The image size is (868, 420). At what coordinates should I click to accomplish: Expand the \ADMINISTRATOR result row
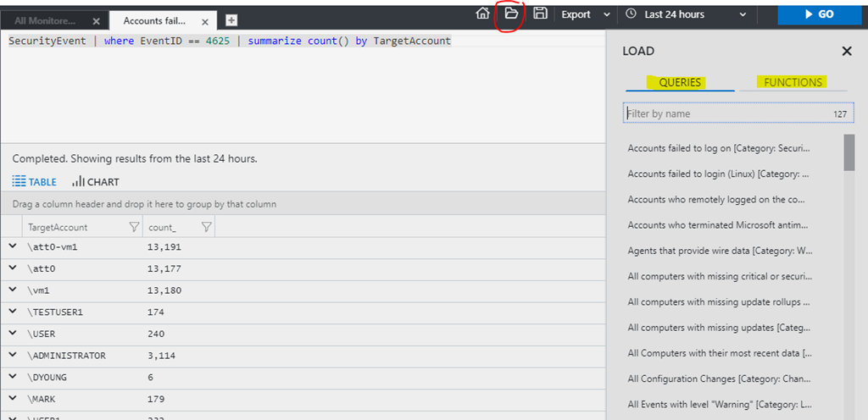[x=13, y=355]
